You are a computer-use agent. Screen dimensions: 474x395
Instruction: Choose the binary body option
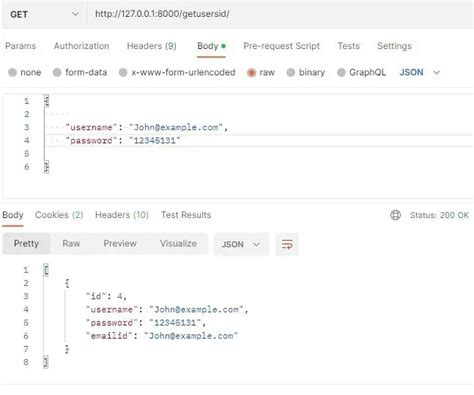click(x=291, y=72)
